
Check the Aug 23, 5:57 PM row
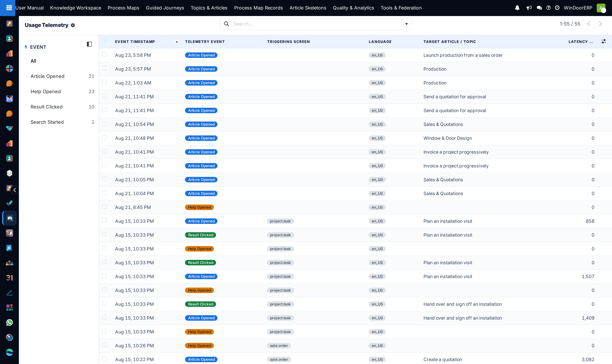[104, 68]
